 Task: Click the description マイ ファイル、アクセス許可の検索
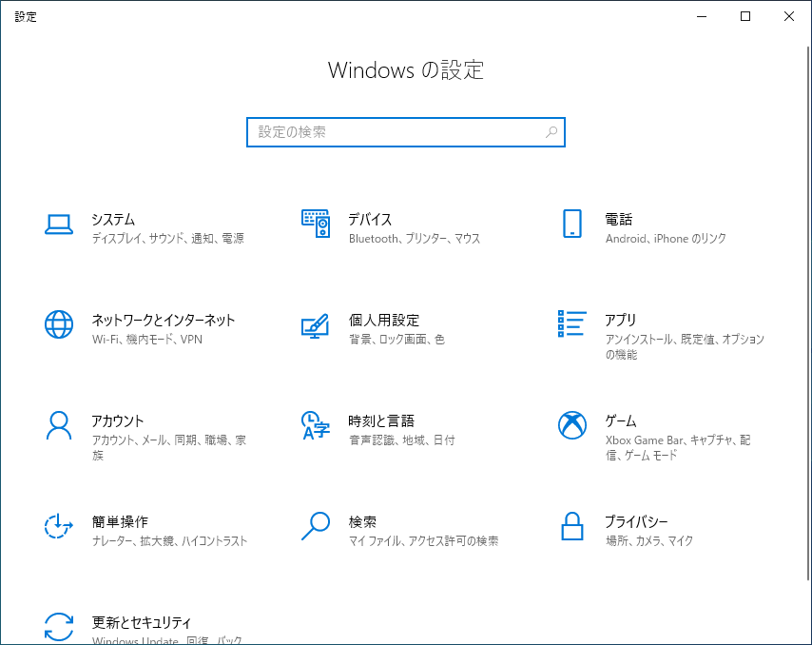[424, 541]
